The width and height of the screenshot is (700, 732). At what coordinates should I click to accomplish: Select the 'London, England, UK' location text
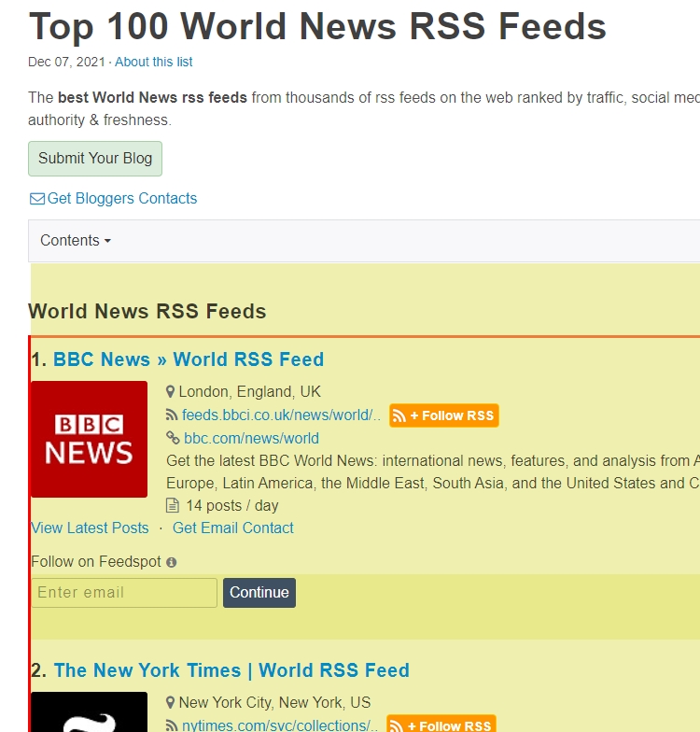click(250, 392)
